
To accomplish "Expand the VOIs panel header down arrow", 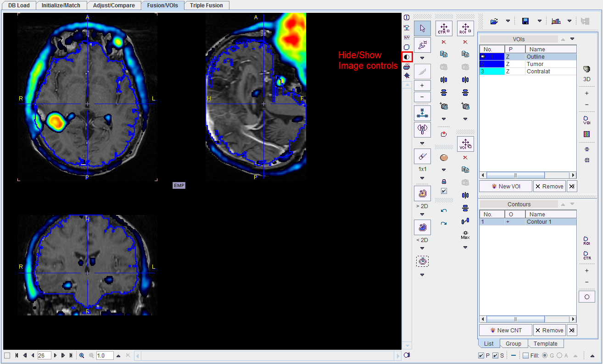I will click(x=572, y=39).
